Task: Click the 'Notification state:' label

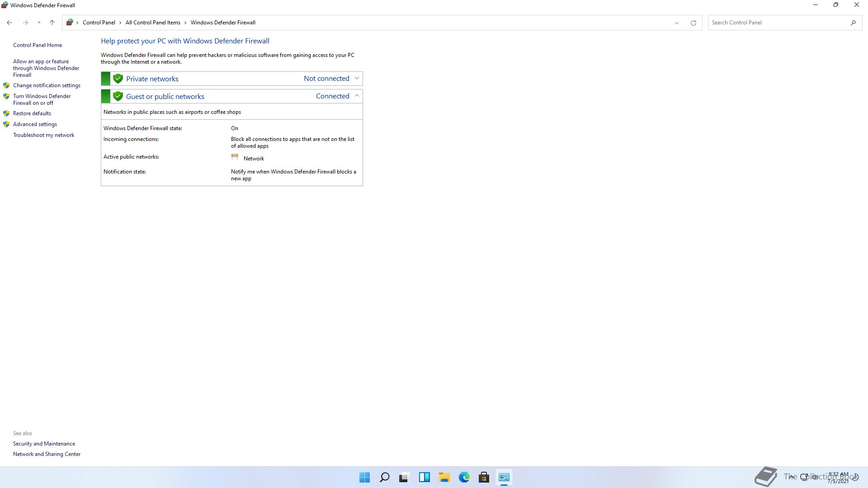Action: 125,172
